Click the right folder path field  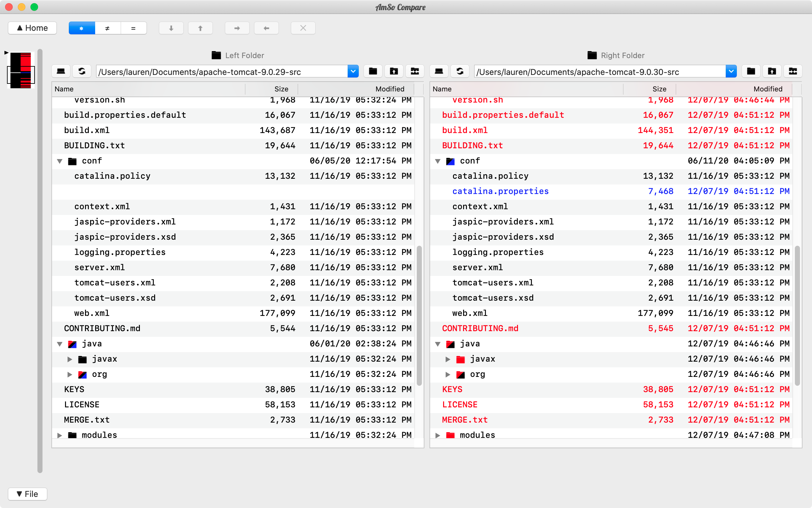[x=600, y=71]
